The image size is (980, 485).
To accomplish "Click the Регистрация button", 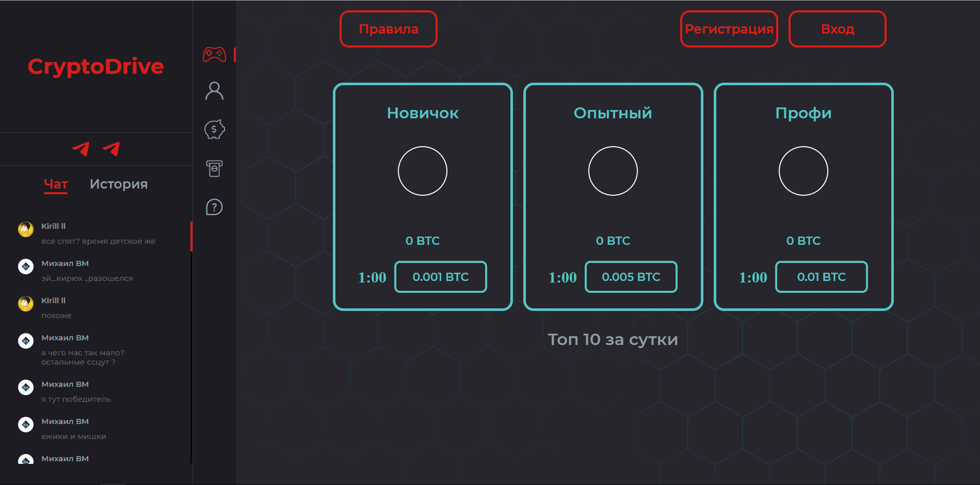I will pos(729,29).
